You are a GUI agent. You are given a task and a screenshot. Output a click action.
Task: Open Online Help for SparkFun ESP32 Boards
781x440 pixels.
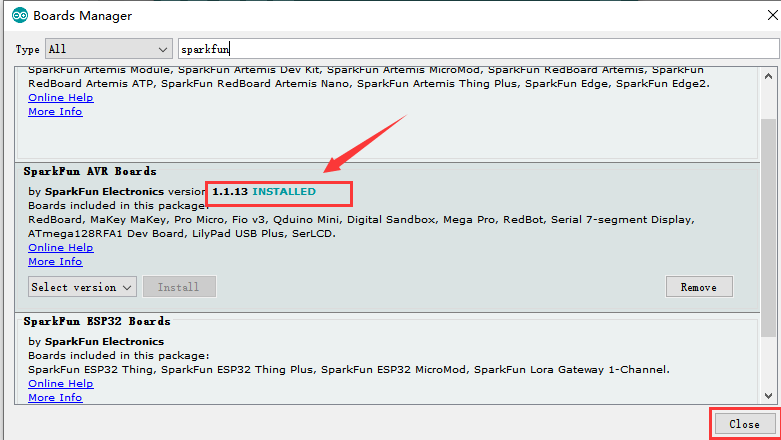click(60, 384)
